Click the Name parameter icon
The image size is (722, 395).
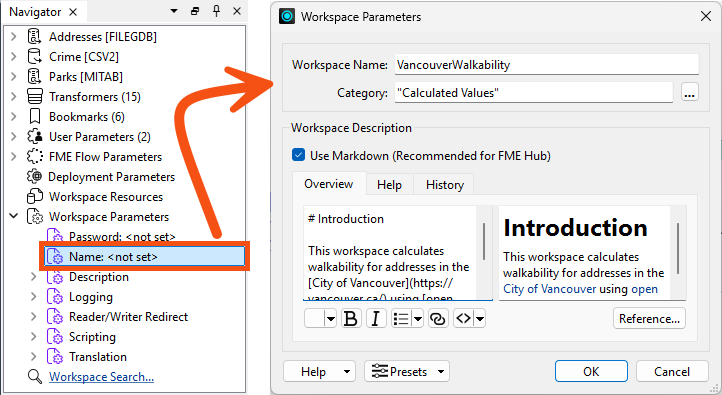point(55,257)
